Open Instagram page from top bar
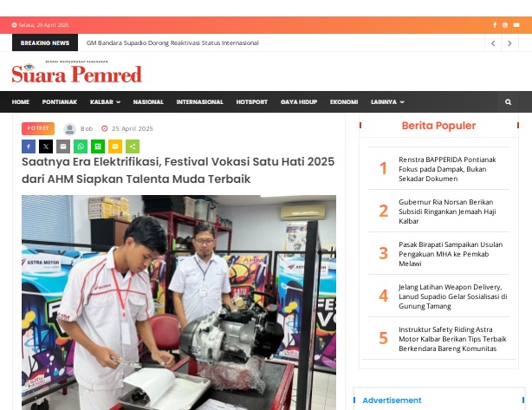Screen dimensions: 532x410 pos(505,25)
